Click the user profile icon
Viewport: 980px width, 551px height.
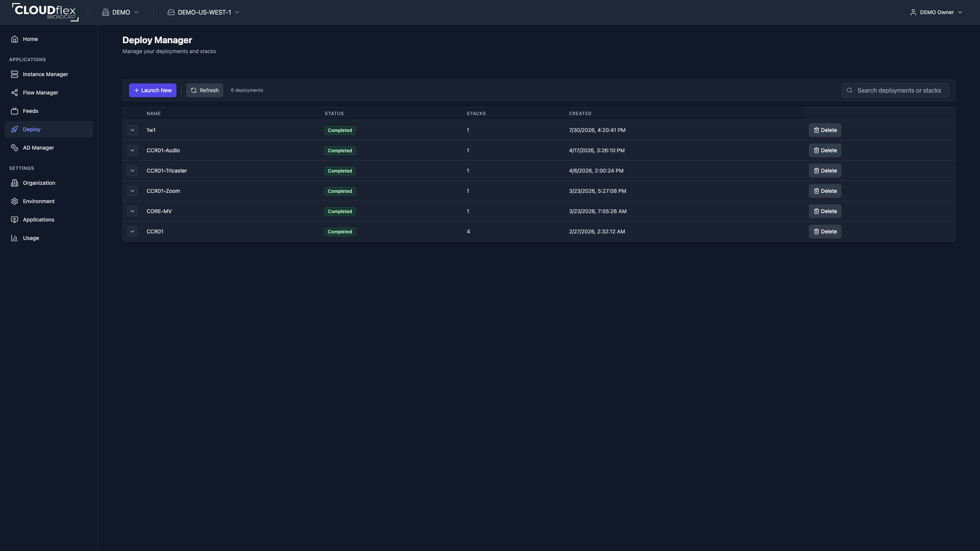(913, 12)
